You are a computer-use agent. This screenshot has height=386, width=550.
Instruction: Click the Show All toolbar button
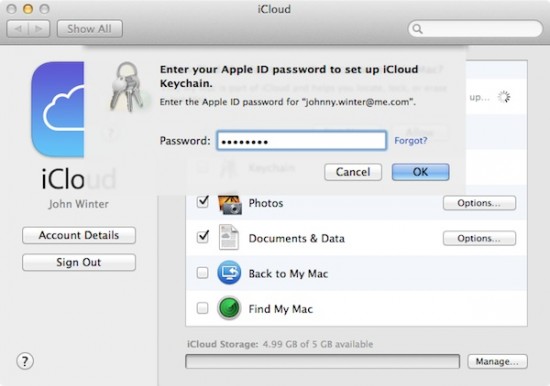(90, 29)
